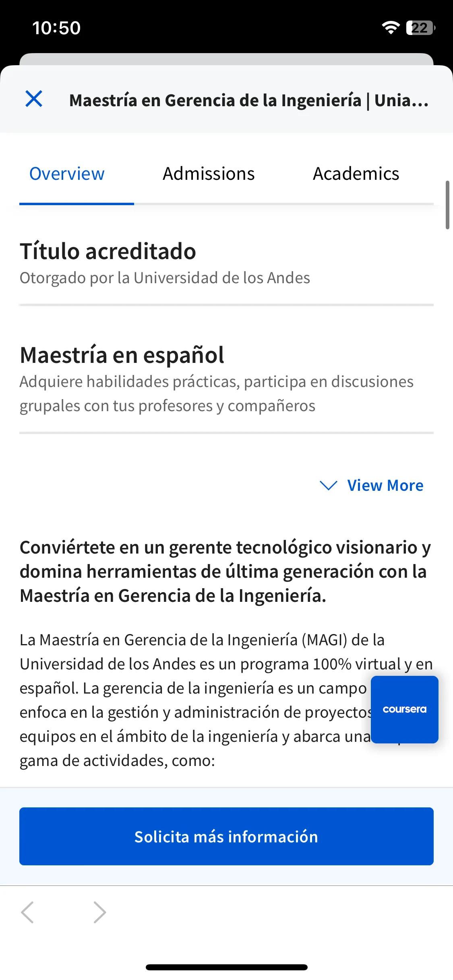Expand details with View More chevron
The height and width of the screenshot is (980, 453).
tap(328, 485)
